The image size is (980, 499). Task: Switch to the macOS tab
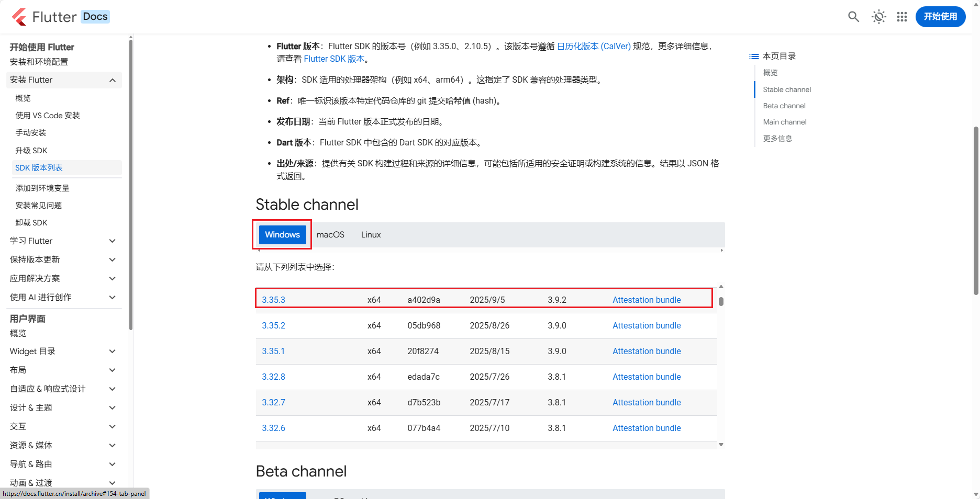330,234
